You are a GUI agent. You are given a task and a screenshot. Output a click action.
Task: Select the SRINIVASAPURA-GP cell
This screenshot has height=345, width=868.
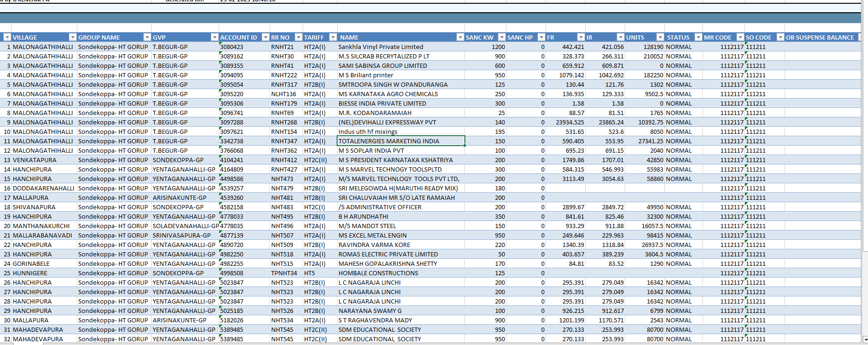pyautogui.click(x=185, y=235)
